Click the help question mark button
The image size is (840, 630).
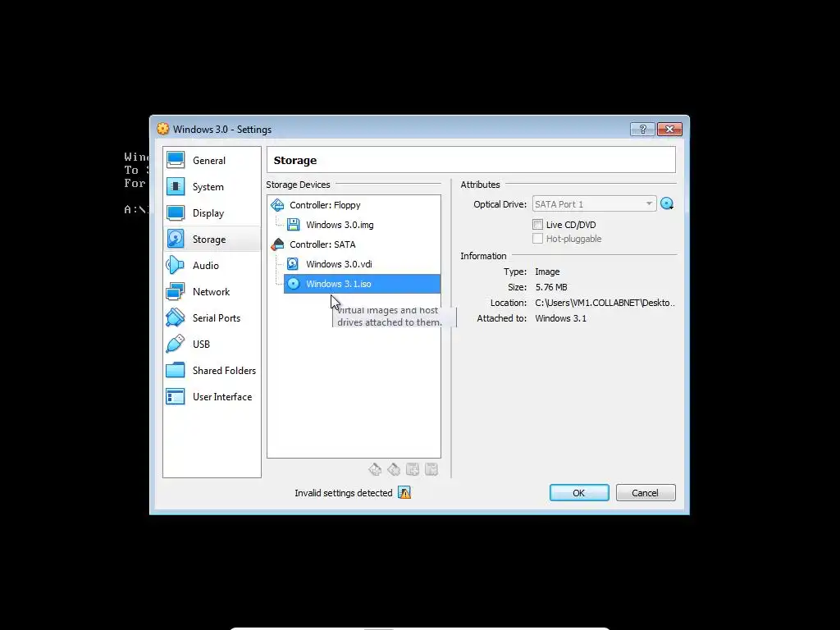[x=643, y=129]
